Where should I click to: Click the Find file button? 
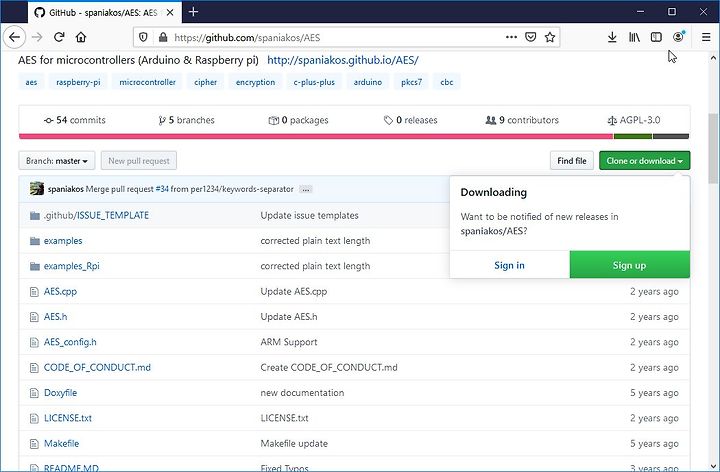pos(572,161)
